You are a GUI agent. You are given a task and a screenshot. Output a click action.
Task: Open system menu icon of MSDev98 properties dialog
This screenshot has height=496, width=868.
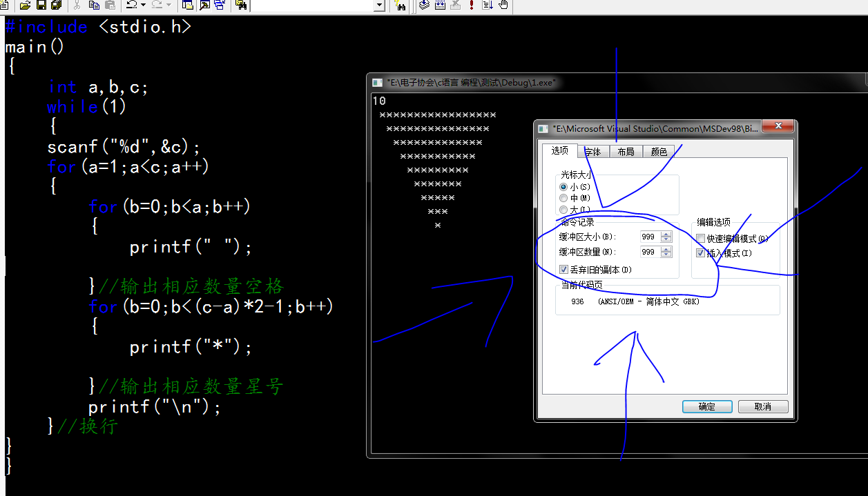[x=544, y=128]
